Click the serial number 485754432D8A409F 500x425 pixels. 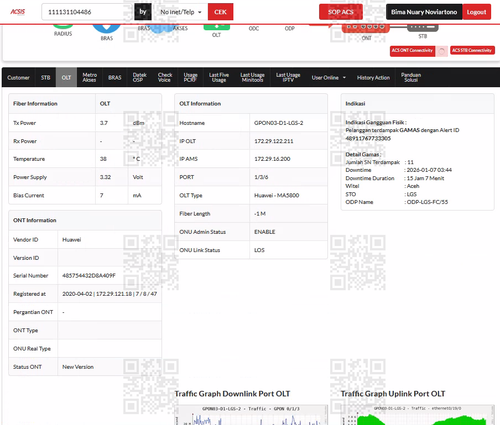(89, 276)
